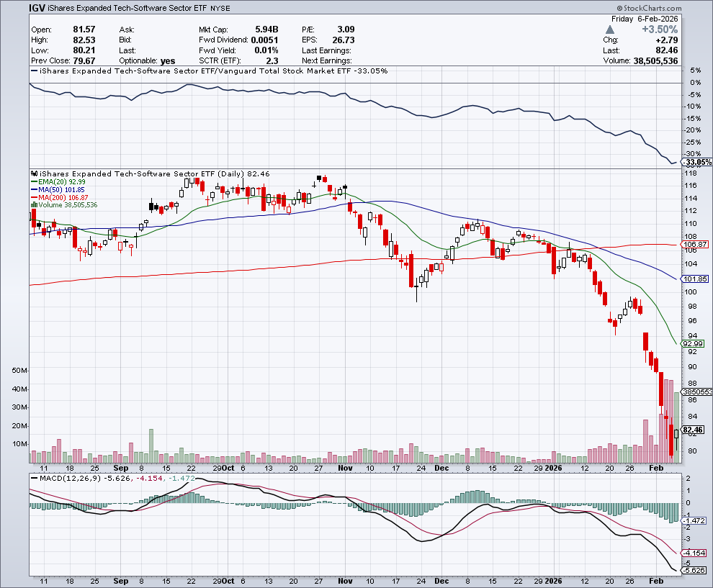
Task: Click the relative strength ratio legend title
Action: 214,71
